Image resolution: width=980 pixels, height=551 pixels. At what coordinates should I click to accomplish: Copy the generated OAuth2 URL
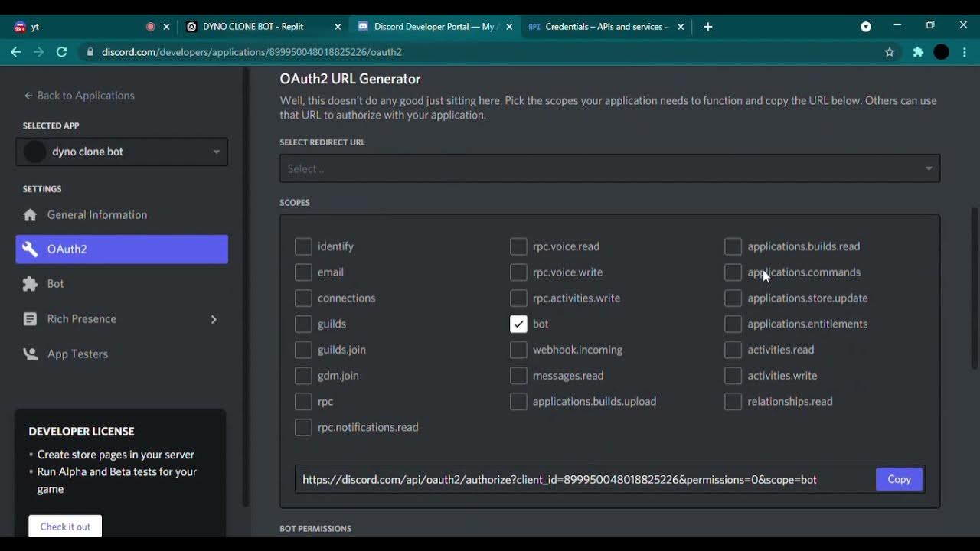click(899, 479)
